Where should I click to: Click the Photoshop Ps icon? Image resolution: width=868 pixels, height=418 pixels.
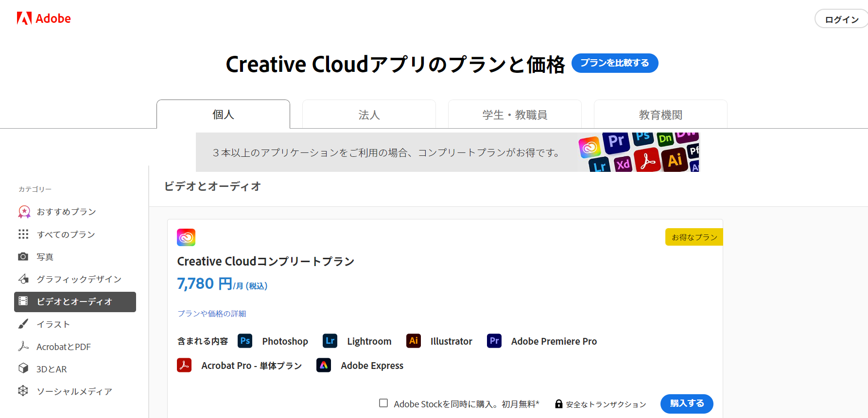coord(245,341)
